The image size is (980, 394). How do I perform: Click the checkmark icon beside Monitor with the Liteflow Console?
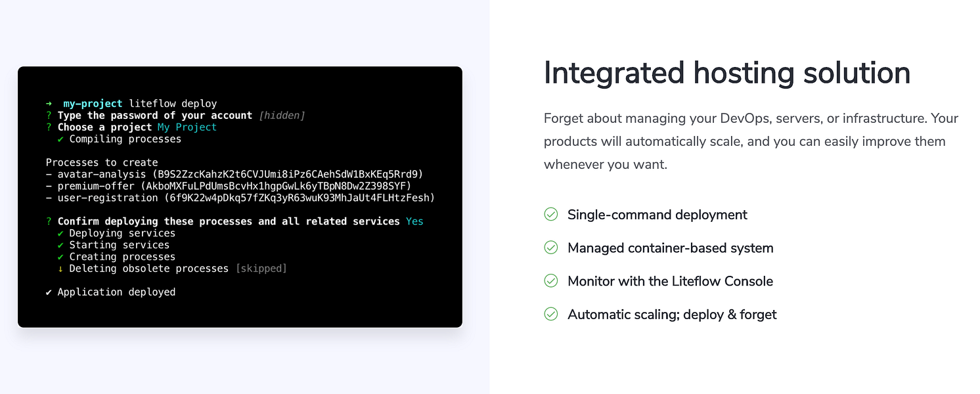551,281
